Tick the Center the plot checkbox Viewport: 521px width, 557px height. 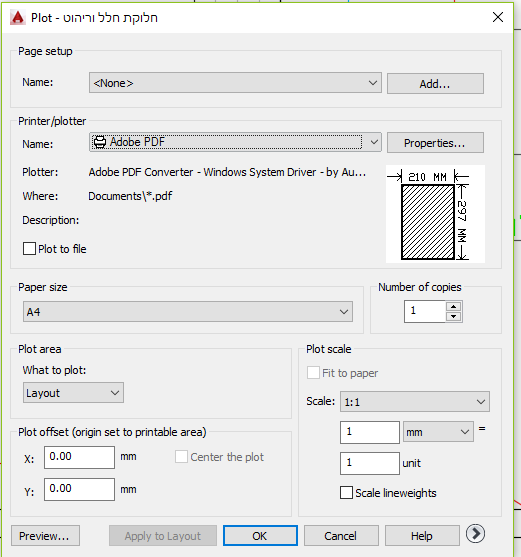click(x=181, y=457)
